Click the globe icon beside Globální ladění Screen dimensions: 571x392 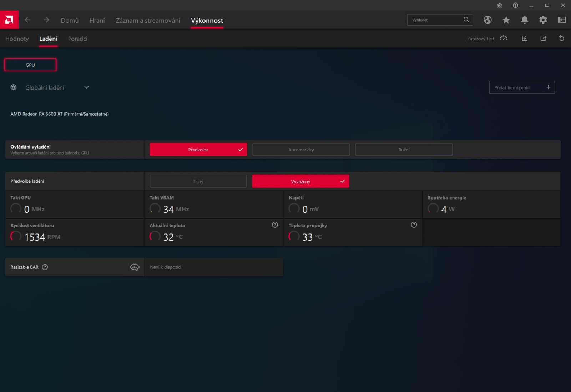pyautogui.click(x=14, y=87)
